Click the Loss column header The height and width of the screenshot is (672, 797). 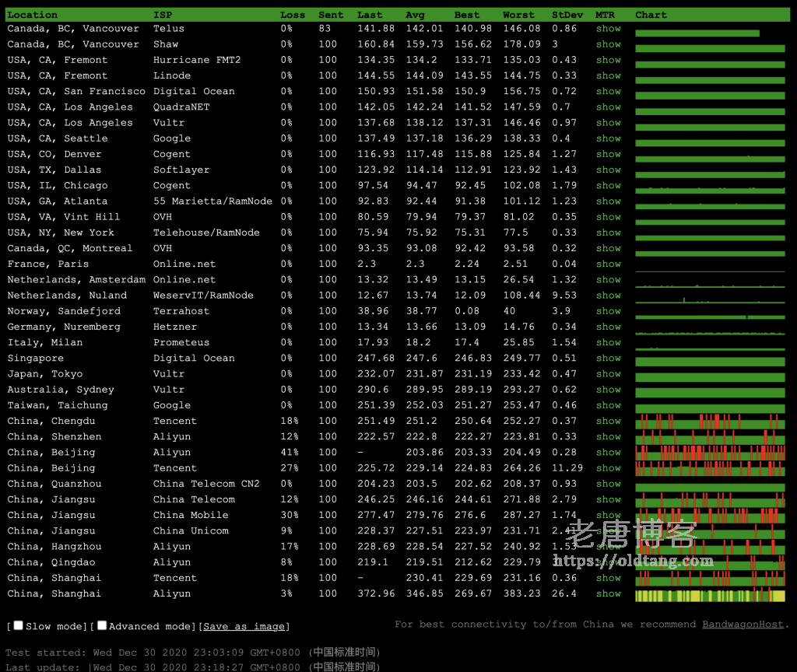293,15
